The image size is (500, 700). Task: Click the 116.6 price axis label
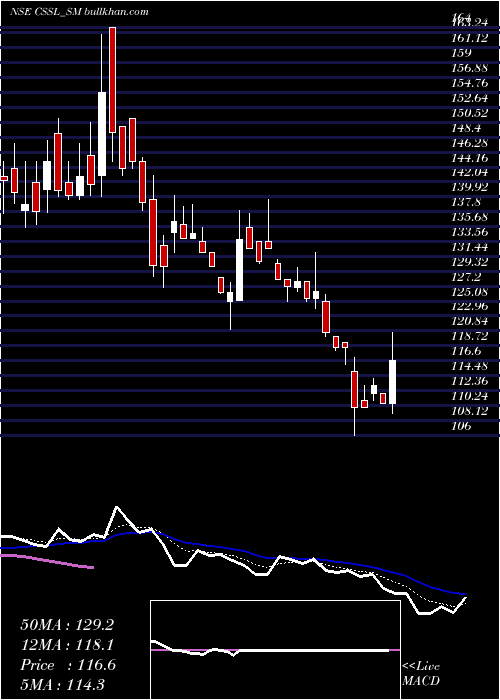click(x=466, y=351)
